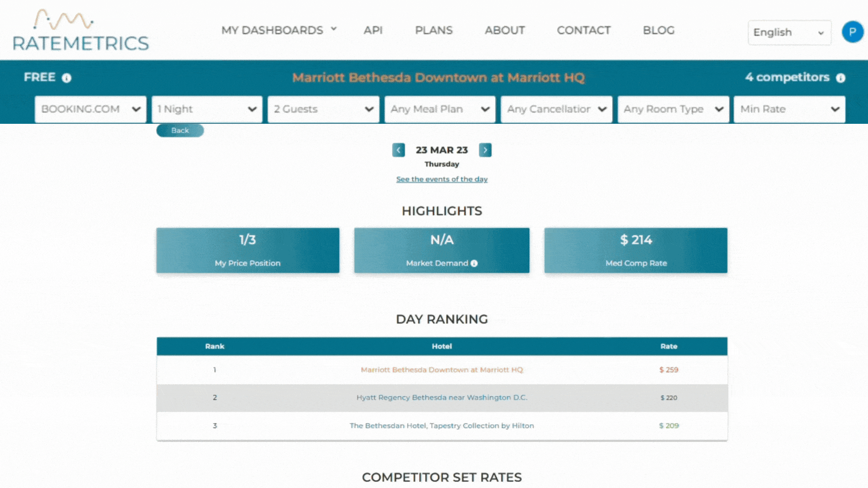Click the Rate column header
Image resolution: width=868 pixels, height=488 pixels.
pos(669,347)
